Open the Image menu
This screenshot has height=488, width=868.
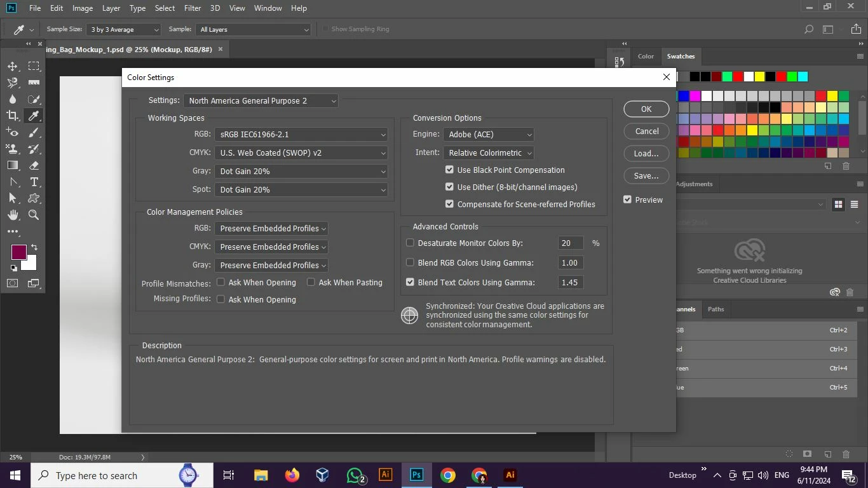[83, 8]
